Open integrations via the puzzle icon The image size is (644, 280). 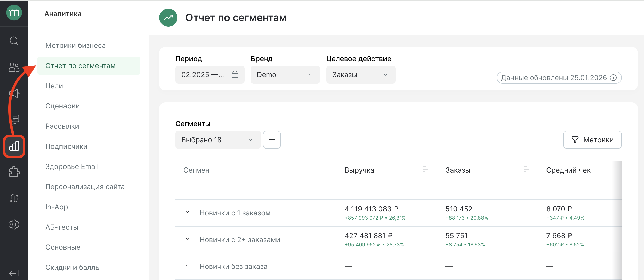(14, 172)
